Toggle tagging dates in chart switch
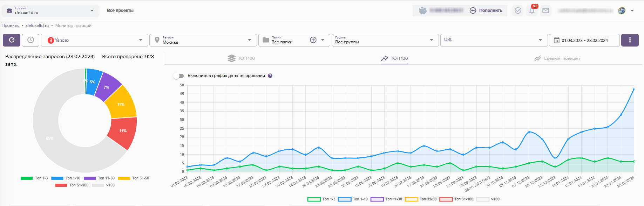644x206 pixels. pos(179,76)
